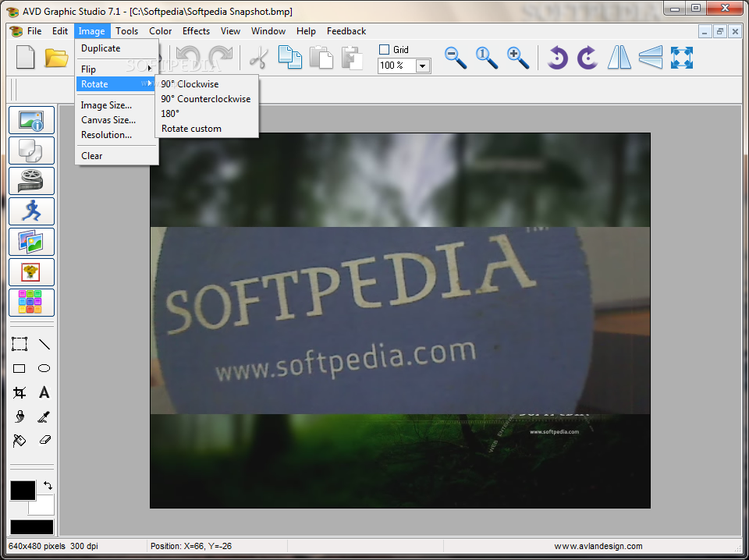Swap foreground and background colors
Screen dimensions: 749x560
(x=48, y=486)
